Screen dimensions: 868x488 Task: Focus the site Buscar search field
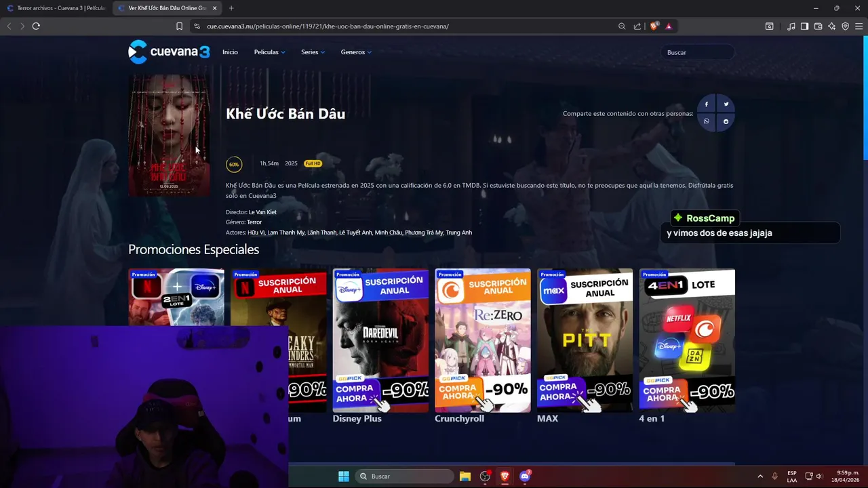tap(697, 52)
